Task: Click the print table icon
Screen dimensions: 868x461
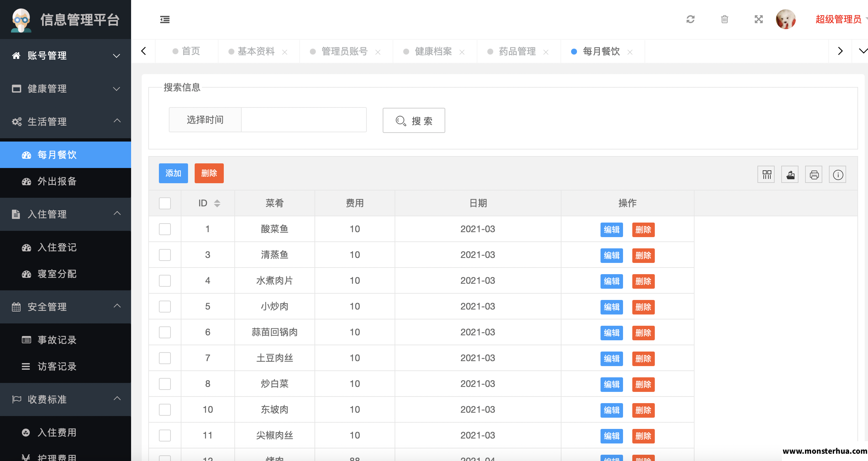Action: pos(814,175)
